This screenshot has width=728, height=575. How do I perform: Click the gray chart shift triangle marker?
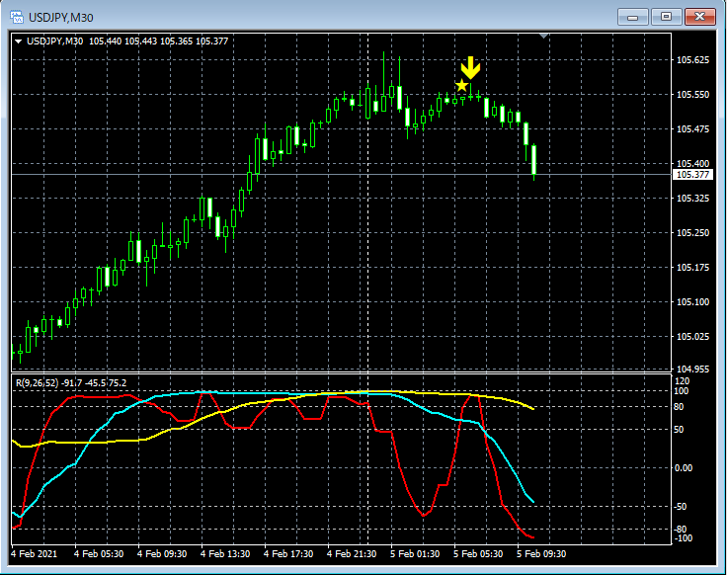point(543,36)
